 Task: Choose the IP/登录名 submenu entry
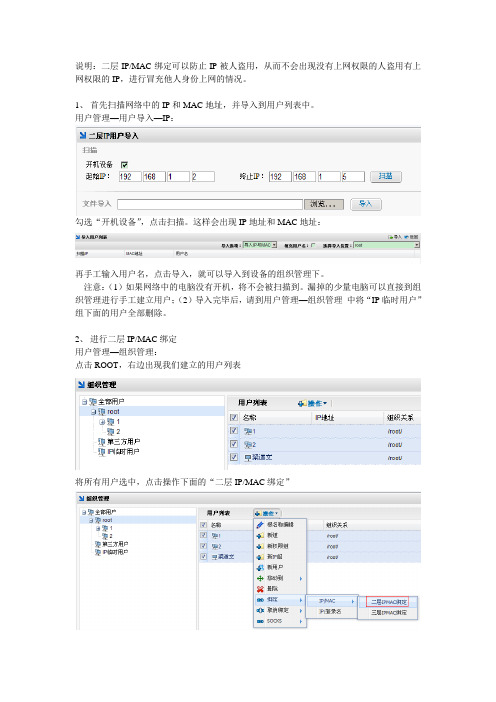click(332, 611)
